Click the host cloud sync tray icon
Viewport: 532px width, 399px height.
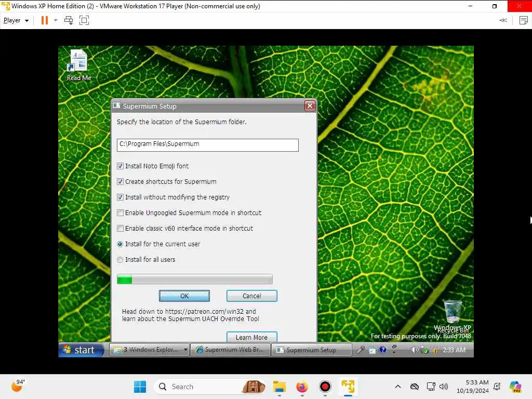pos(415,387)
